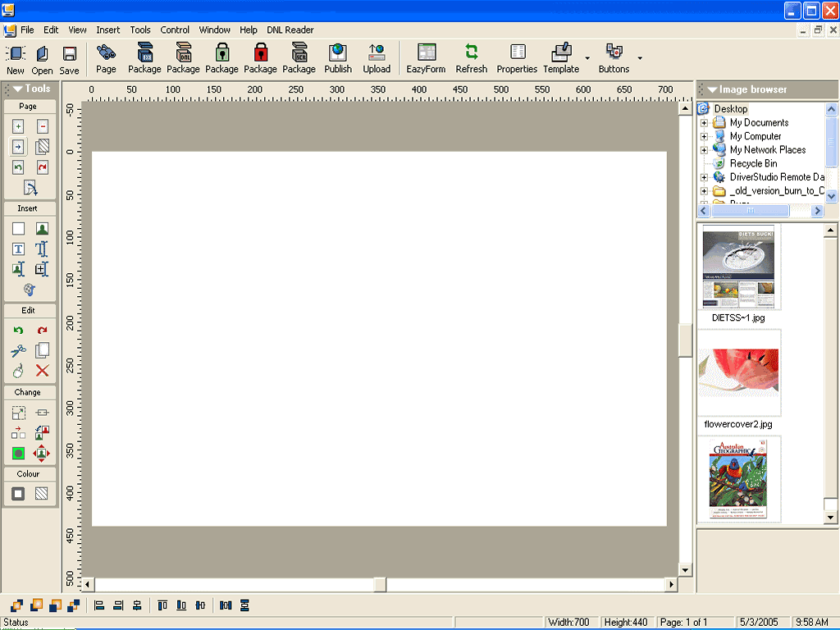
Task: Click the green padlock Package icon
Action: (x=221, y=52)
